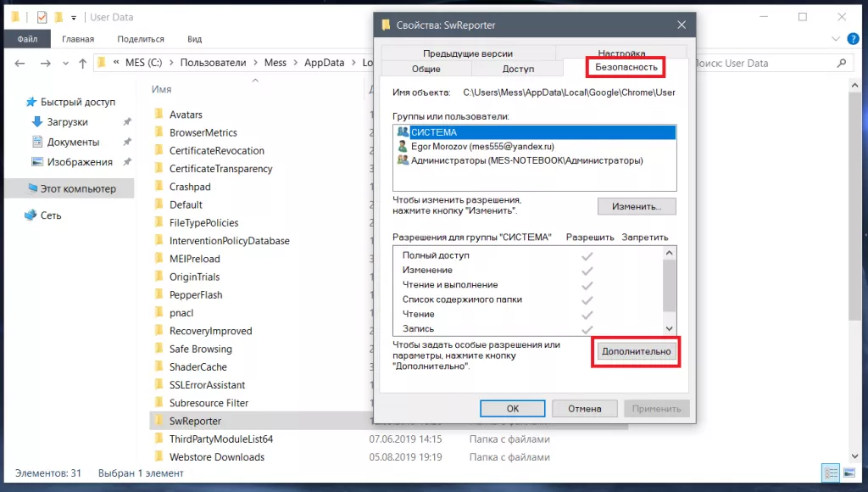Sort by the Имя column header

tap(162, 89)
